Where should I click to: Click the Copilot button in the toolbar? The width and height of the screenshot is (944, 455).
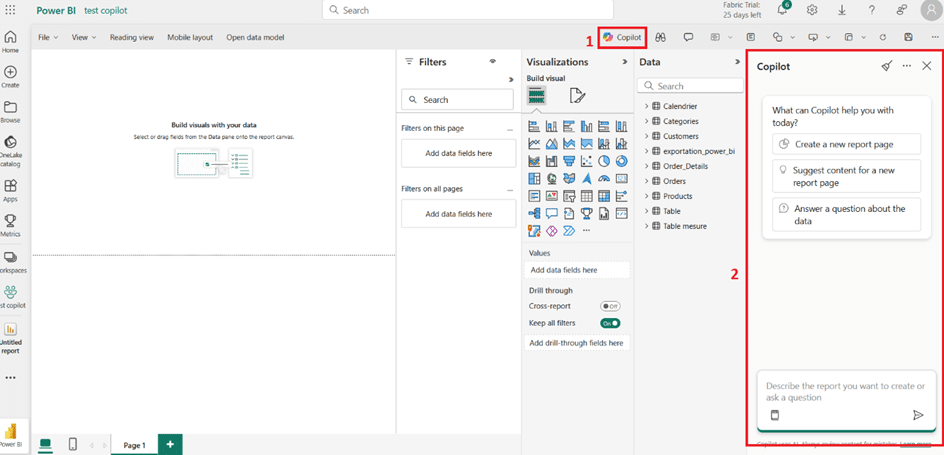point(622,37)
